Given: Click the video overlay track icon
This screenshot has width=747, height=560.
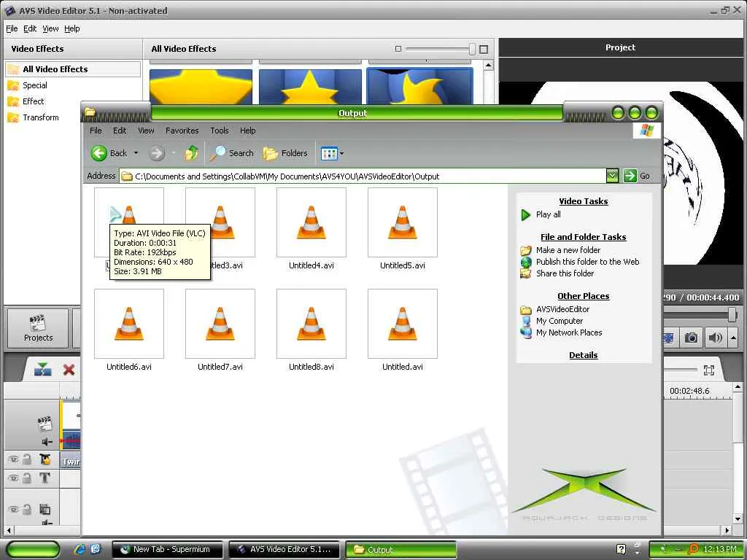Looking at the screenshot, I should tap(44, 508).
